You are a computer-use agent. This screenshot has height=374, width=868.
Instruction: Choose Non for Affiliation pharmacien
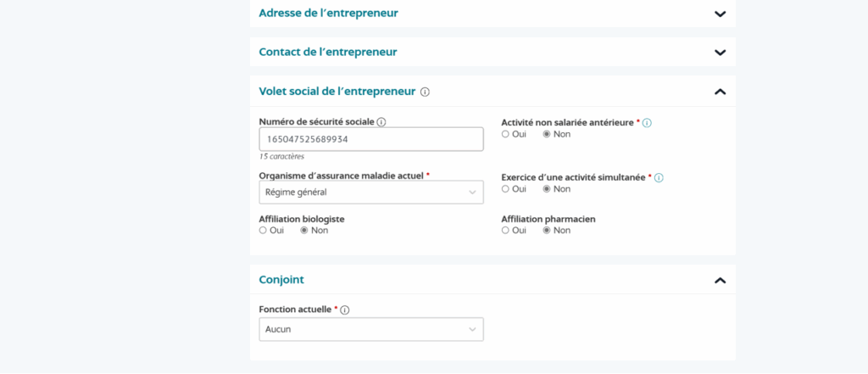coord(547,230)
